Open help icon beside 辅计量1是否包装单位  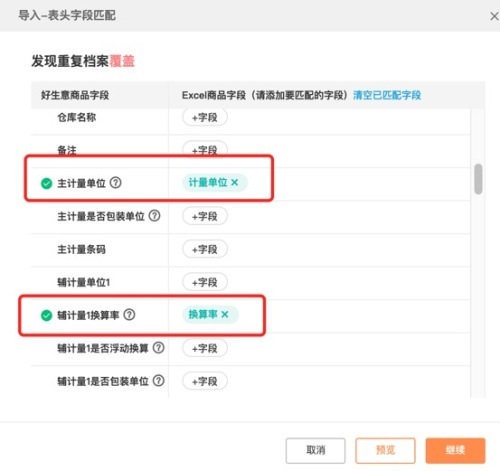click(159, 380)
